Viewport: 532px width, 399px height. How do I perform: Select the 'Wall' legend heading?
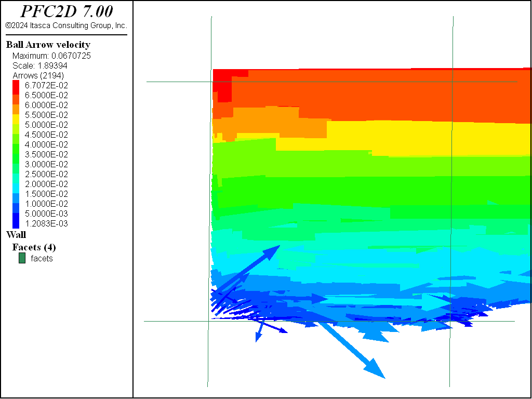click(16, 235)
